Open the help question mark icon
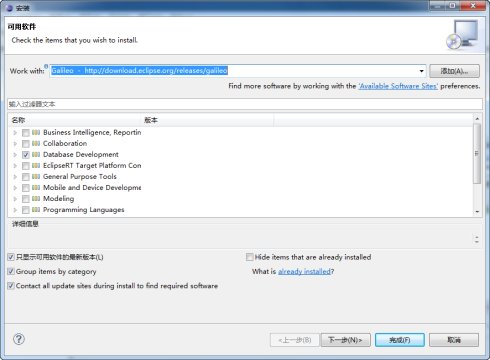490x360 pixels. [x=19, y=339]
